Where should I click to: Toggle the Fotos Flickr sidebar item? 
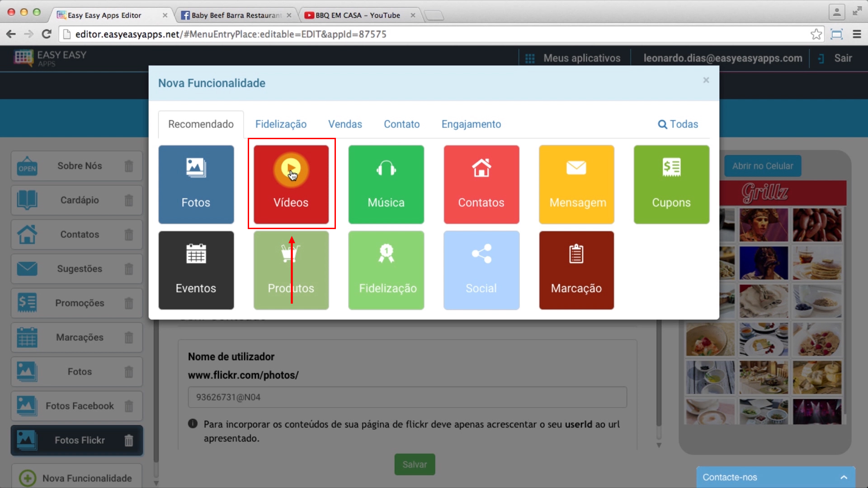tap(76, 440)
